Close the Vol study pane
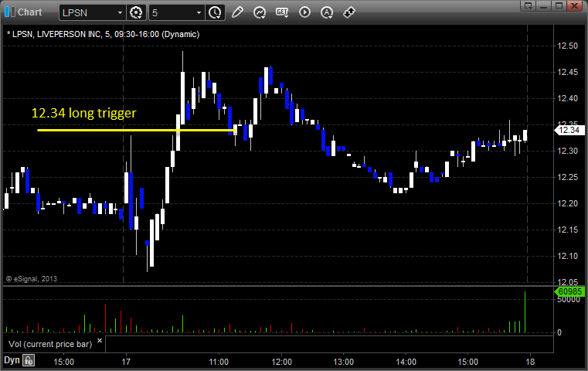Image resolution: width=588 pixels, height=371 pixels. [100, 341]
